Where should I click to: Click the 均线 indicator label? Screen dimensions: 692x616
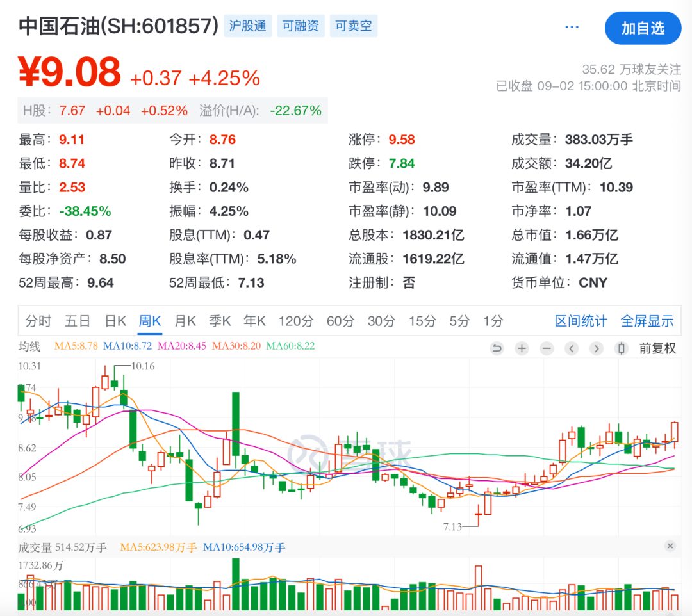tap(29, 346)
